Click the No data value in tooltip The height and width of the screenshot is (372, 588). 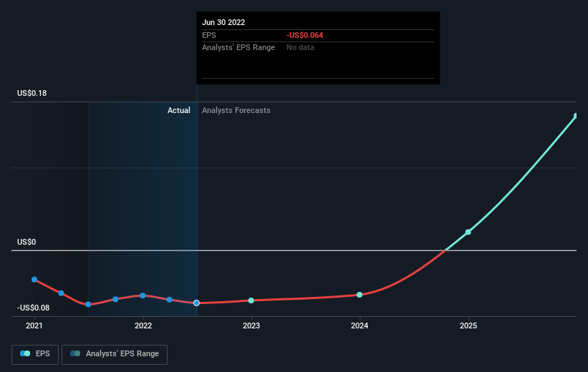tap(300, 48)
